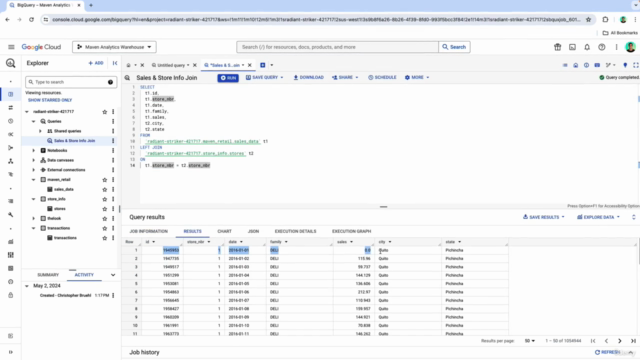Create a new query tab with plus icon

pos(263,65)
